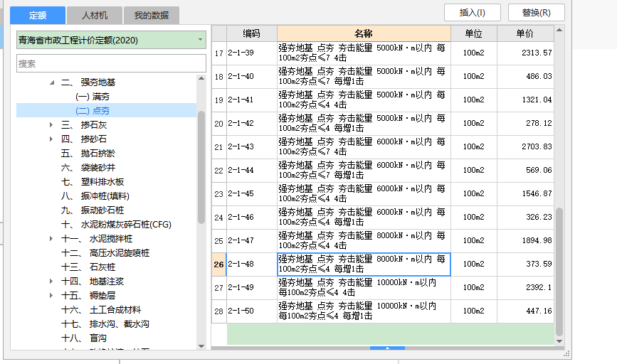Expand the 十四、地基注浆 tree node
This screenshot has height=364, width=617.
51,281
